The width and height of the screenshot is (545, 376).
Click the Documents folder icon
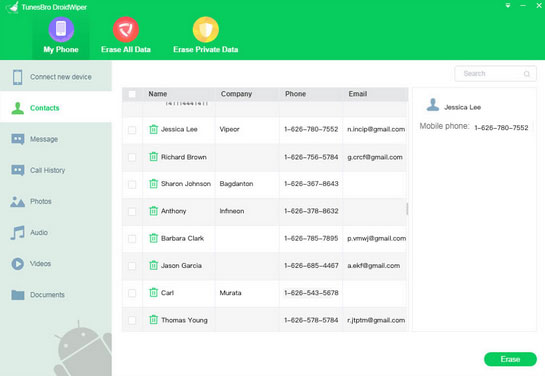click(18, 295)
